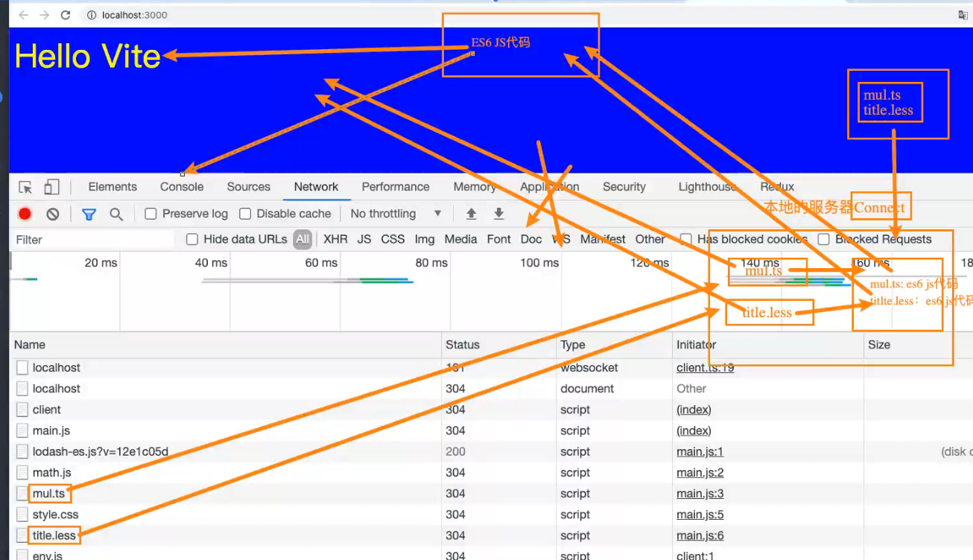
Task: Select the Network tab
Action: click(x=316, y=187)
